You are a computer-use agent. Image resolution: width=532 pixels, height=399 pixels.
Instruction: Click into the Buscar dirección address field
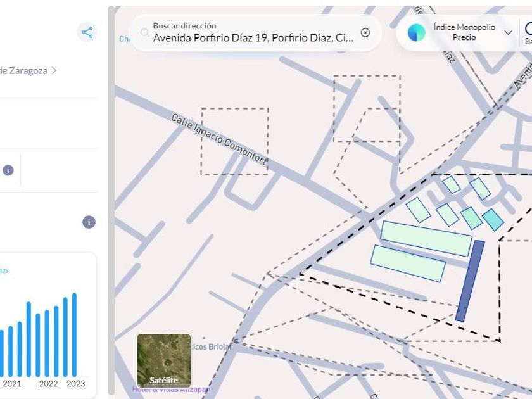[253, 37]
